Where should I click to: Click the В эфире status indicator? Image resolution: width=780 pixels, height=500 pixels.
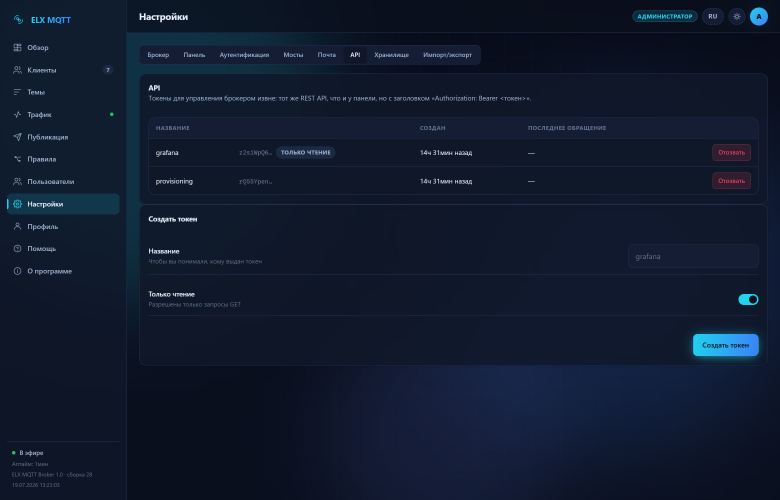click(x=27, y=453)
